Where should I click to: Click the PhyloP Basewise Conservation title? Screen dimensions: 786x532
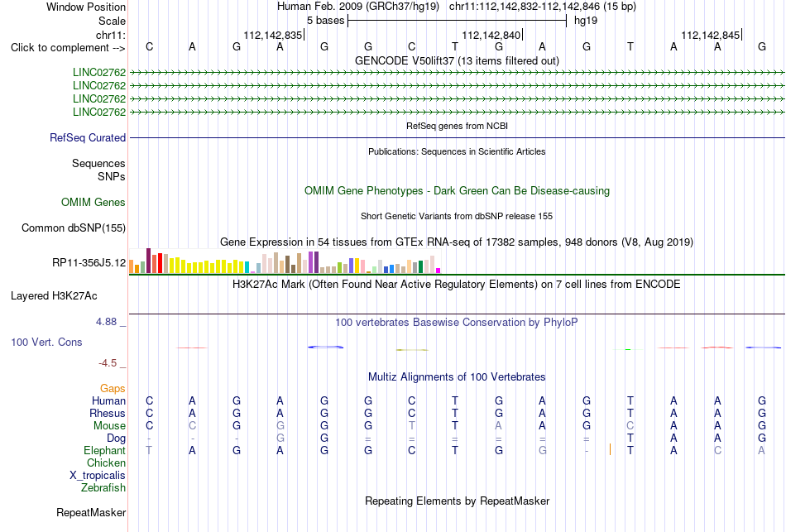click(457, 323)
